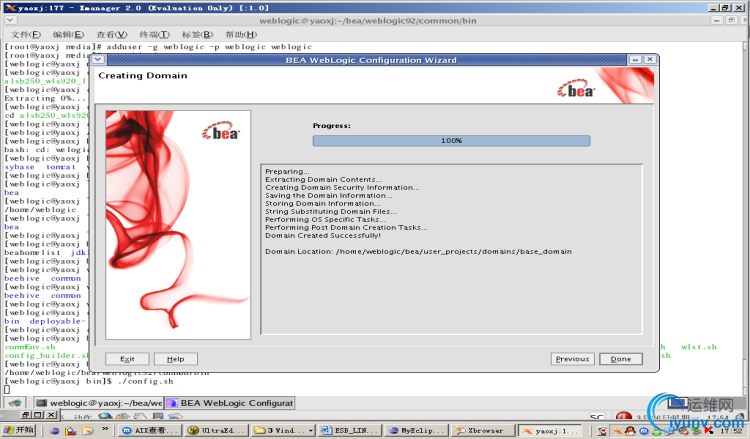
Task: Open the 编辑(E) menu in the terminal
Action: pos(68,34)
